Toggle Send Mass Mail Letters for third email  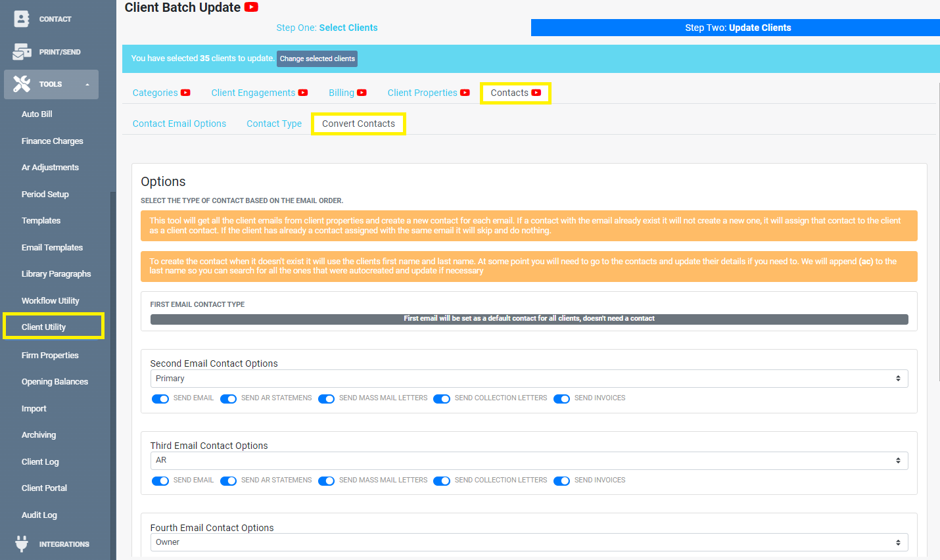326,481
